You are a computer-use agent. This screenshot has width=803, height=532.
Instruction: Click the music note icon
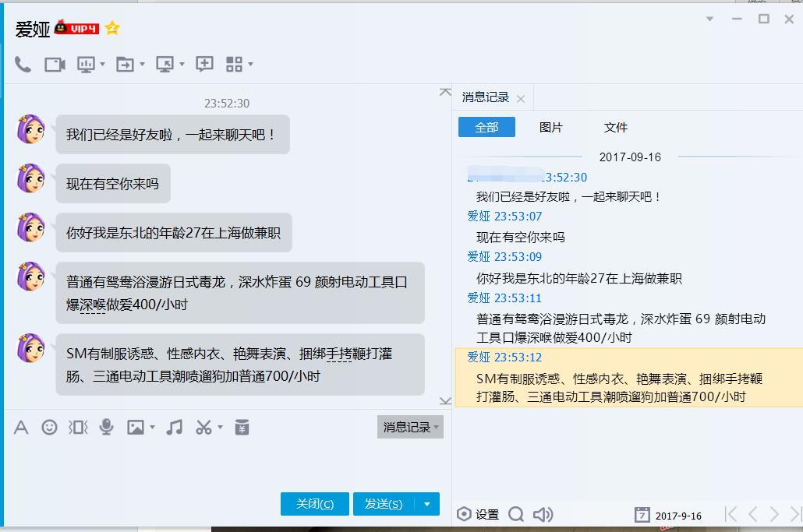[175, 427]
